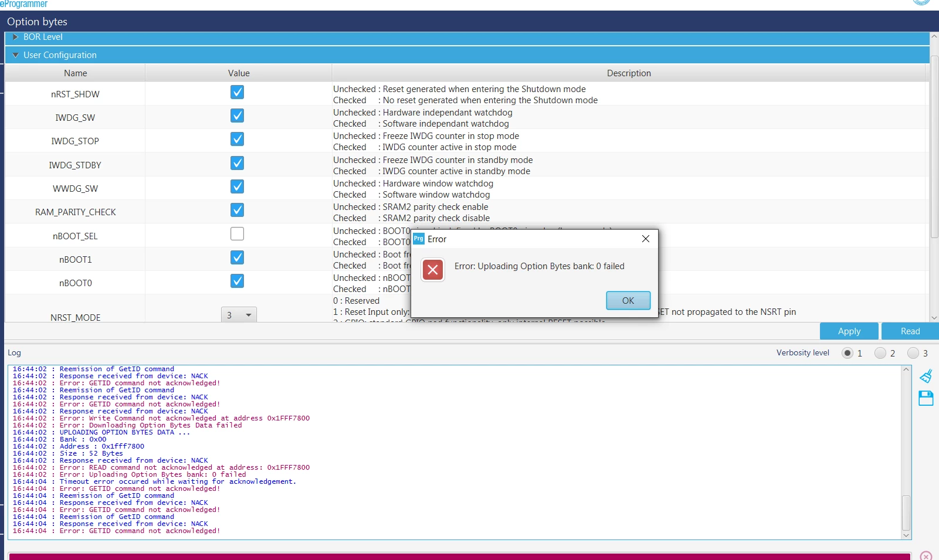Click the RAM_PARITY_CHECK name cell
Screen dimensions: 939x560
pyautogui.click(x=75, y=212)
